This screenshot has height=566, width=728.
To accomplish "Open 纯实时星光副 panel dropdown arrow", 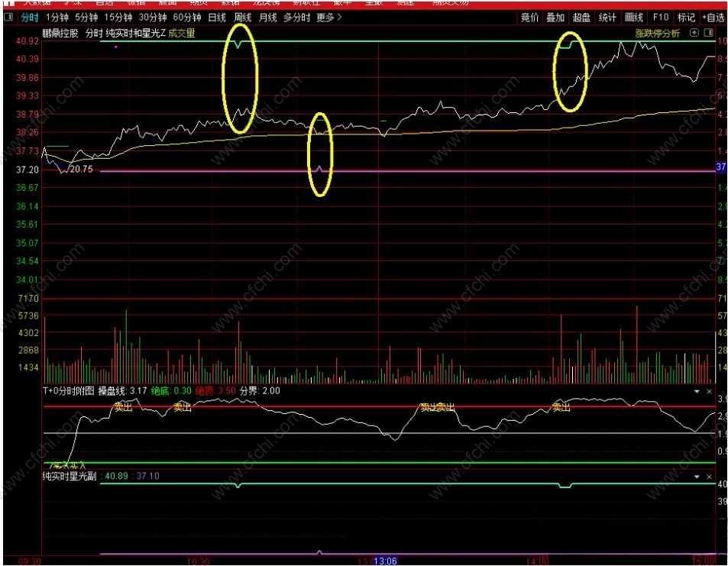I will tap(697, 477).
